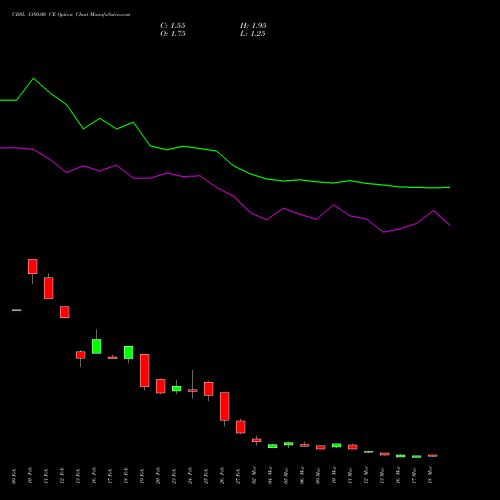Viewport: 500px width, 500px height.
Task: Select the 05 Mar date label
Action: pos(286,476)
